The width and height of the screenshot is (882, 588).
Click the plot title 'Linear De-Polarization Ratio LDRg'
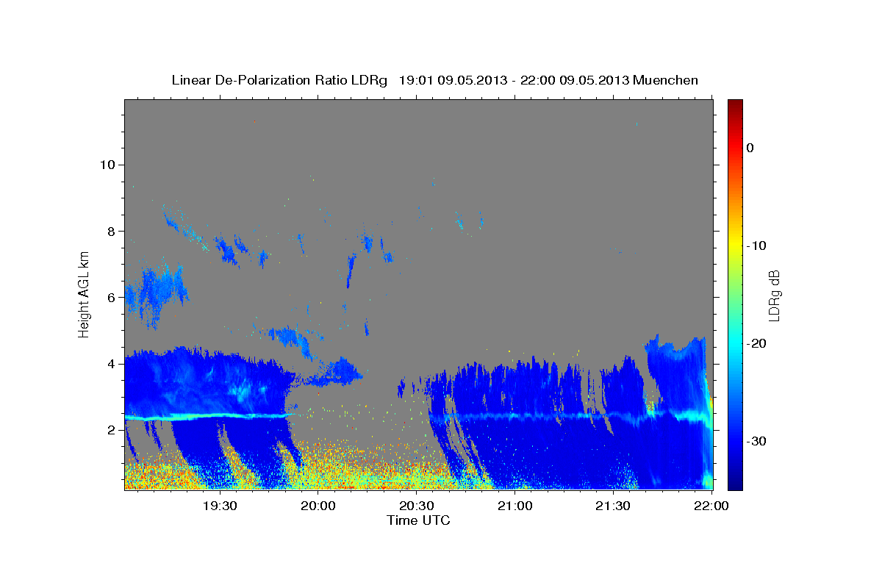(x=279, y=80)
